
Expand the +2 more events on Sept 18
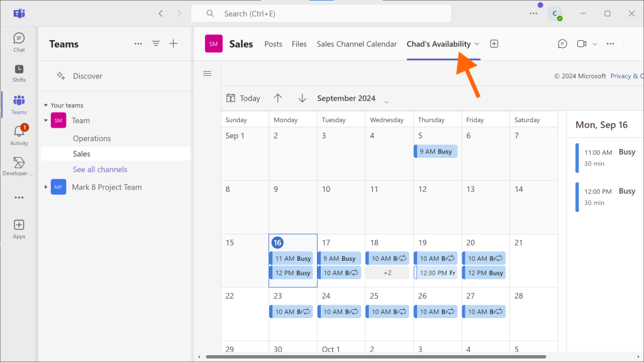pyautogui.click(x=387, y=273)
